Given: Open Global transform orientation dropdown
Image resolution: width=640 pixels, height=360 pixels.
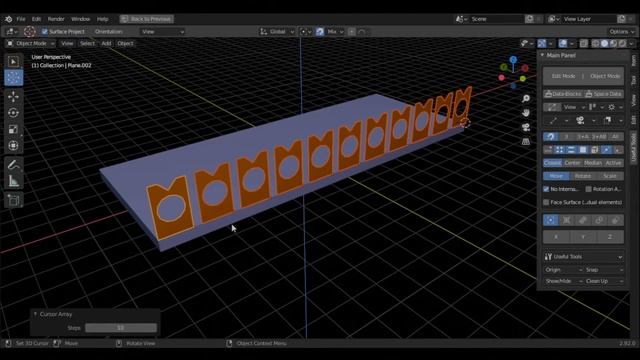Looking at the screenshot, I should (277, 31).
